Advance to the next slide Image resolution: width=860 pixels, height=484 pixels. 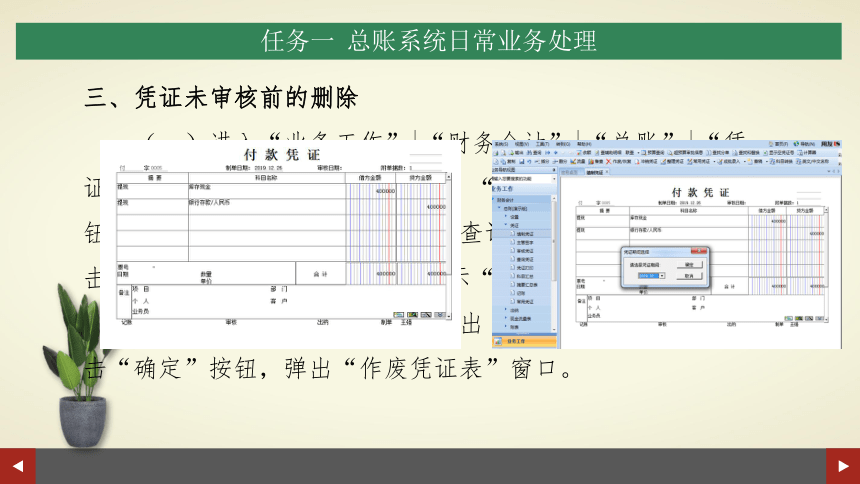[x=843, y=466]
